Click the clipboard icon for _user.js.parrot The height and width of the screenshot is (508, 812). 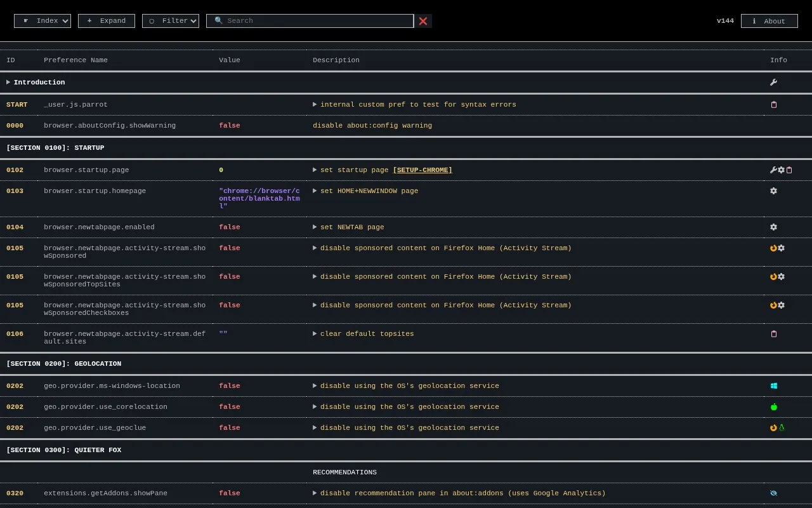coord(773,105)
